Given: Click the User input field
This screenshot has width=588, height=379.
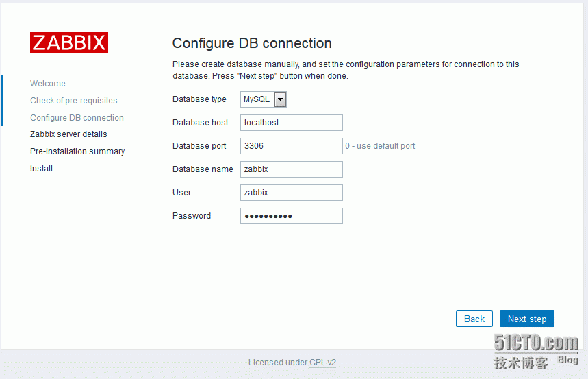Looking at the screenshot, I should tap(292, 193).
